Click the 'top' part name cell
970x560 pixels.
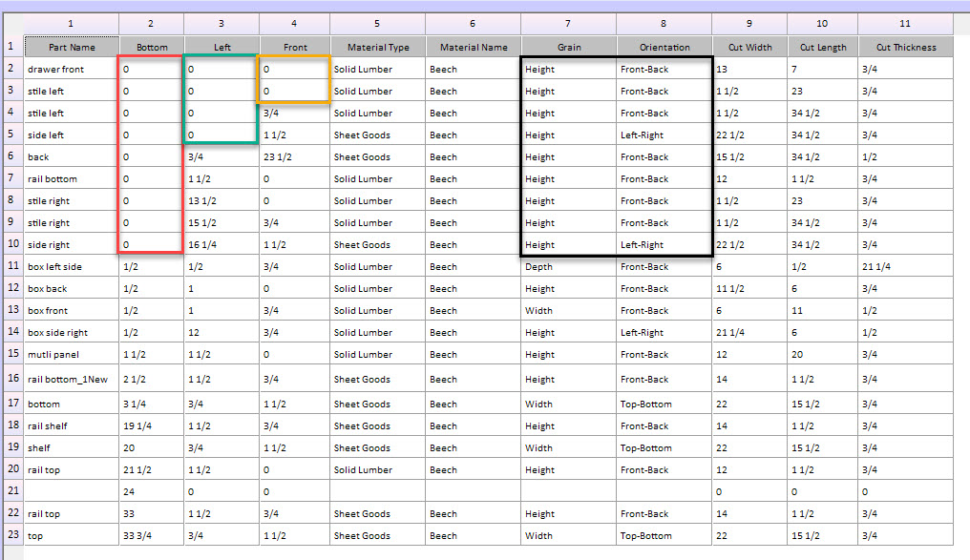coord(72,535)
